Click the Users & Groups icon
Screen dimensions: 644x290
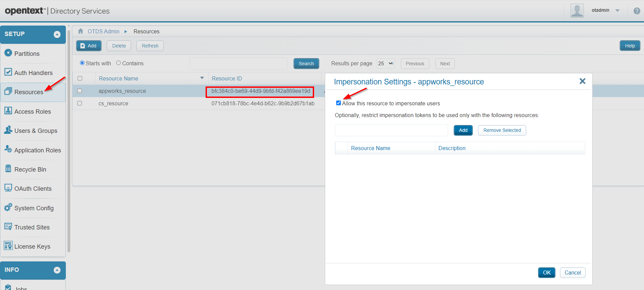[x=8, y=130]
